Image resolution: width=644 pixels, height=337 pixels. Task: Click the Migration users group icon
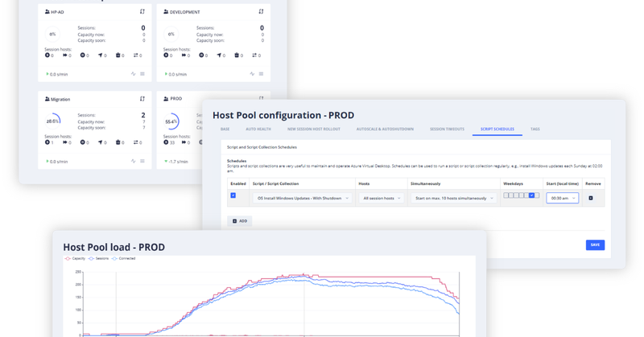tap(47, 99)
